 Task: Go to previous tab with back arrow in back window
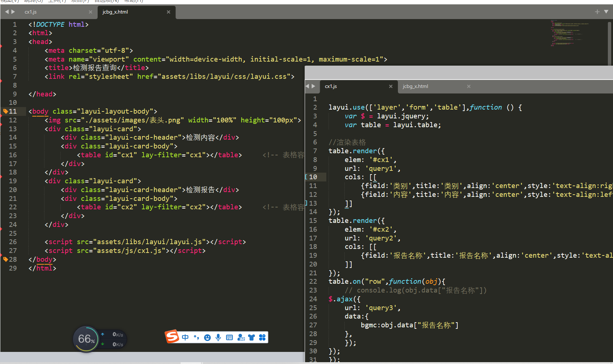pyautogui.click(x=7, y=12)
